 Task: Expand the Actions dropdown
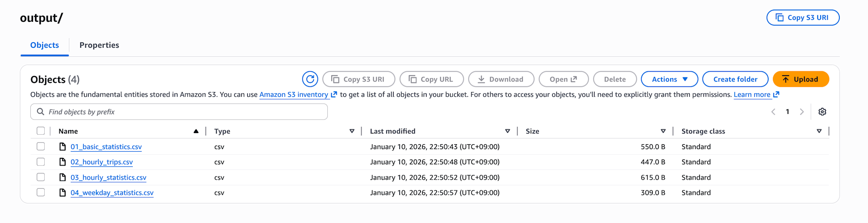pos(669,79)
